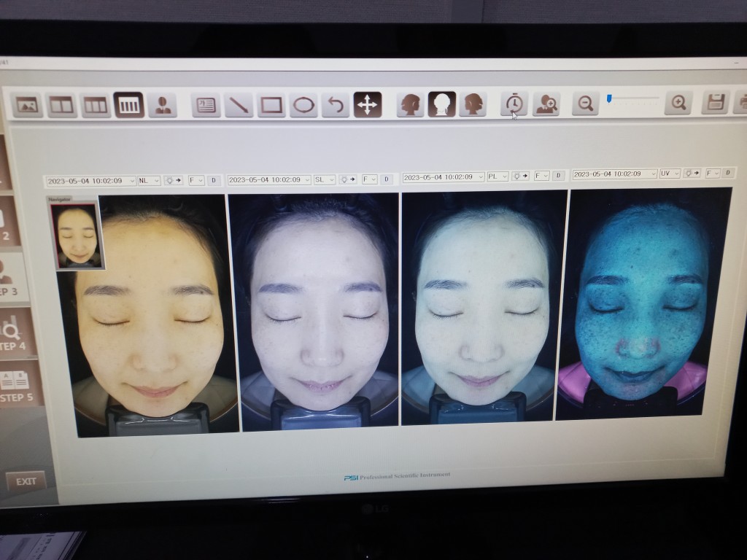Click light bulb arrow button for PL panel
This screenshot has height=560, width=747.
click(x=521, y=176)
